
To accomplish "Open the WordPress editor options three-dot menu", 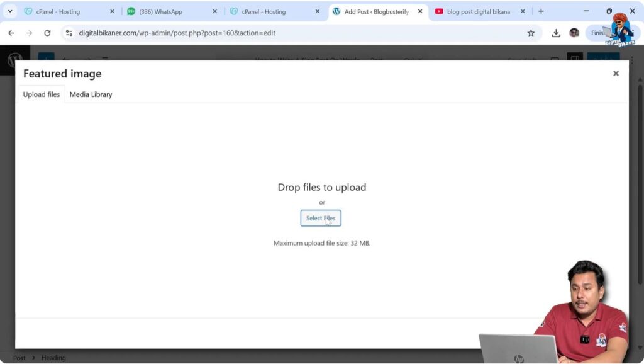I will tap(631, 60).
